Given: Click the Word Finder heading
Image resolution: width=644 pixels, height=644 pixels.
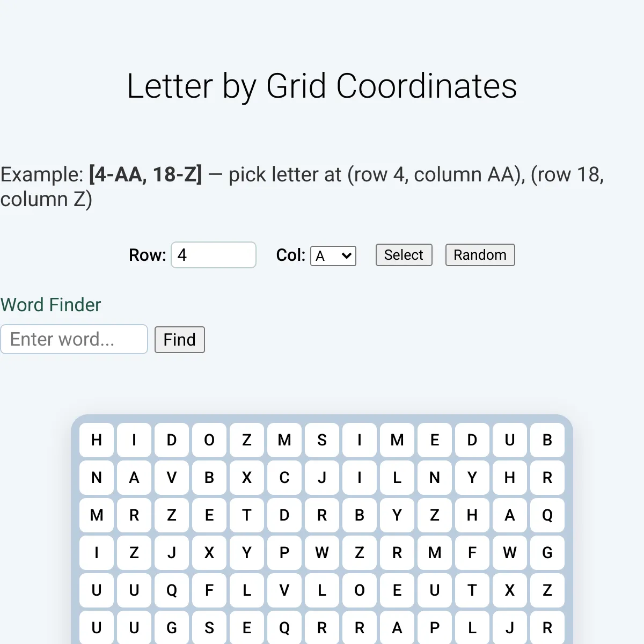Looking at the screenshot, I should [50, 305].
